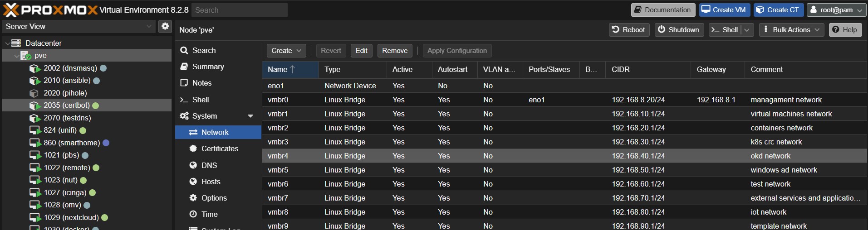The image size is (868, 230).
Task: Select the 2035 (certbot) container
Action: pyautogui.click(x=66, y=105)
